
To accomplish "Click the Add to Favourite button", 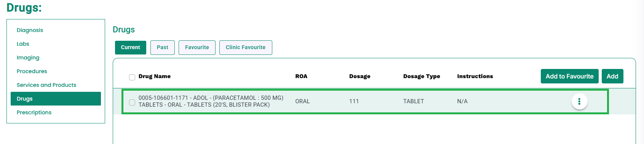I will [x=570, y=76].
